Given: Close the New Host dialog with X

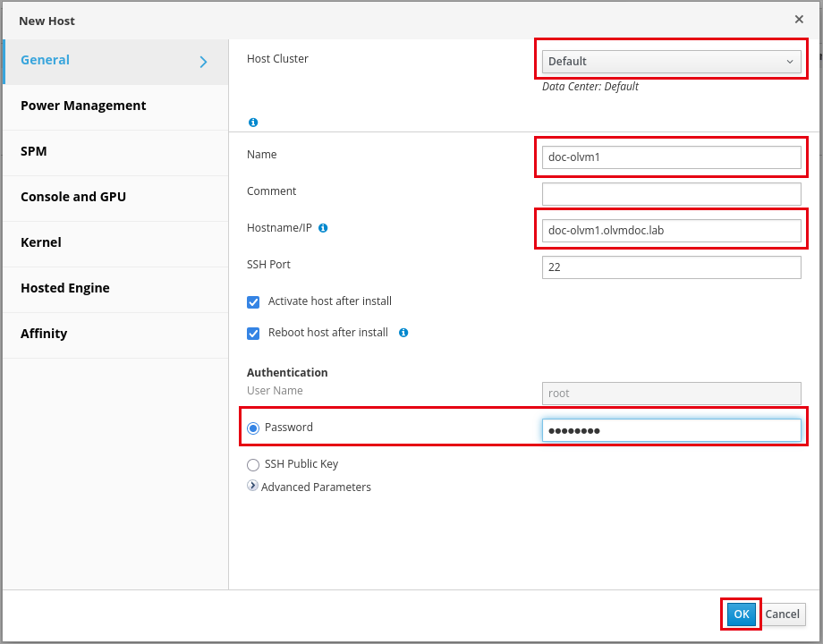Looking at the screenshot, I should [x=799, y=20].
